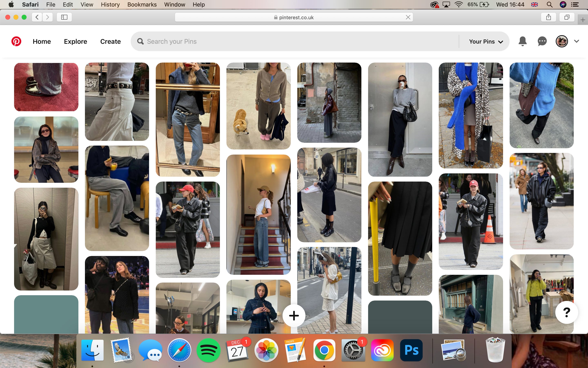Open pin of couple at basketball court
588x368 pixels.
(117, 295)
